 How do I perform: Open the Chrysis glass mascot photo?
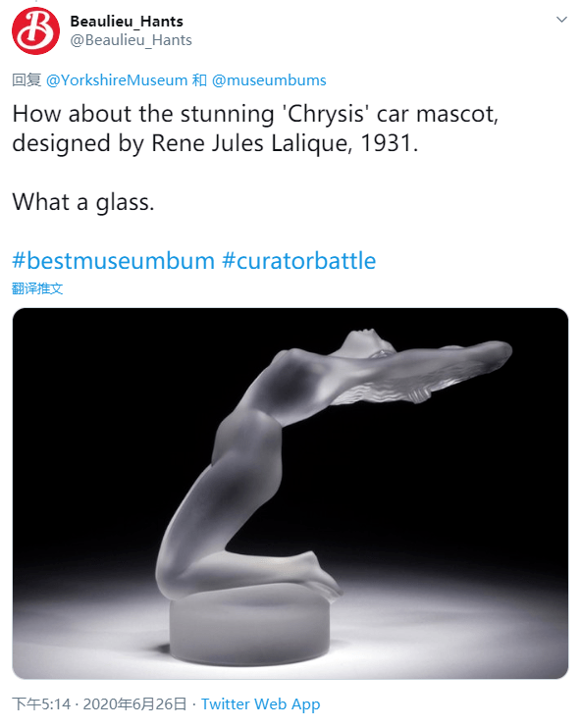click(x=290, y=494)
